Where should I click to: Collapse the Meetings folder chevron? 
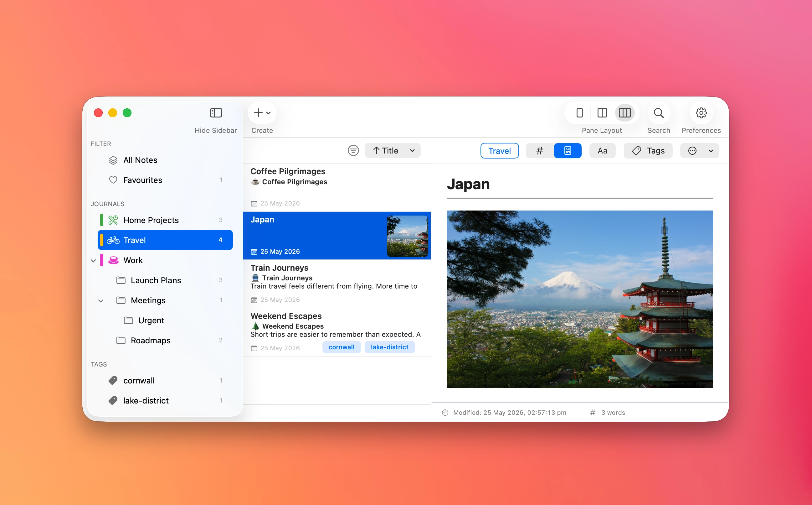coord(101,301)
